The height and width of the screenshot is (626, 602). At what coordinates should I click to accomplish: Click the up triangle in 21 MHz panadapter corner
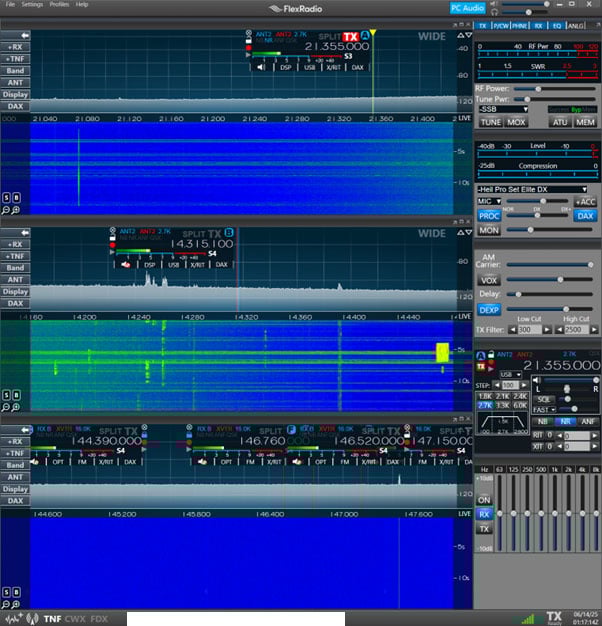pyautogui.click(x=460, y=36)
